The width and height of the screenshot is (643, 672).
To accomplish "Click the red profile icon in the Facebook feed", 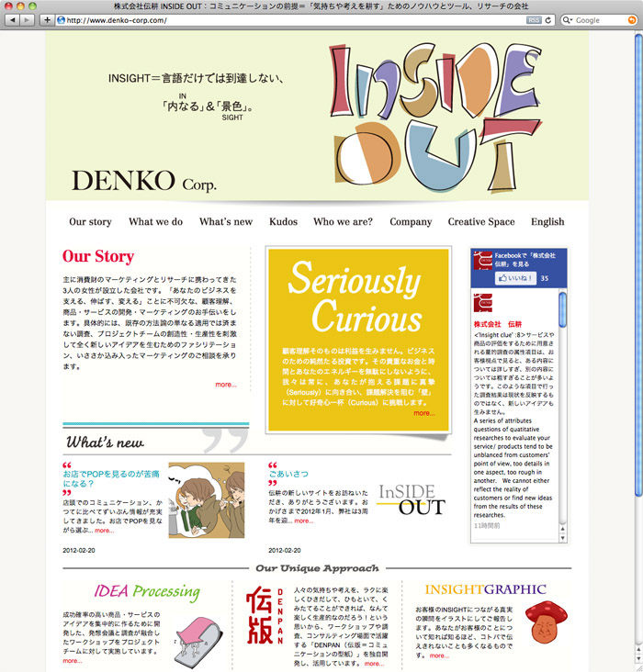I will [x=483, y=303].
